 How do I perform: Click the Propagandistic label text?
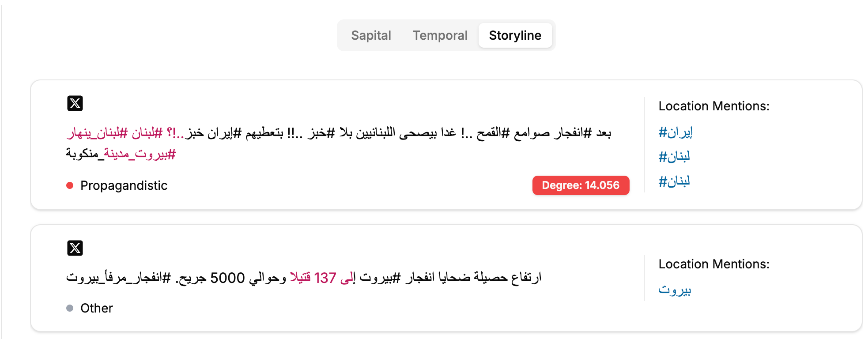[124, 185]
